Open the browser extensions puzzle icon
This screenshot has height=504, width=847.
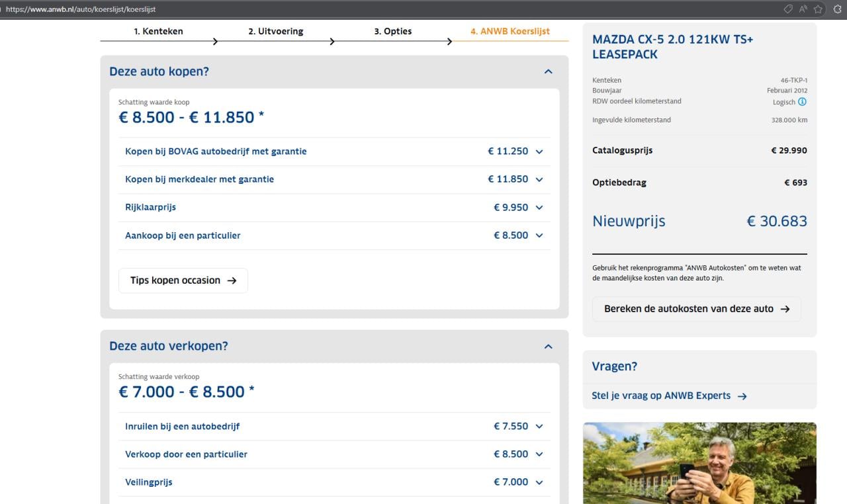point(837,9)
